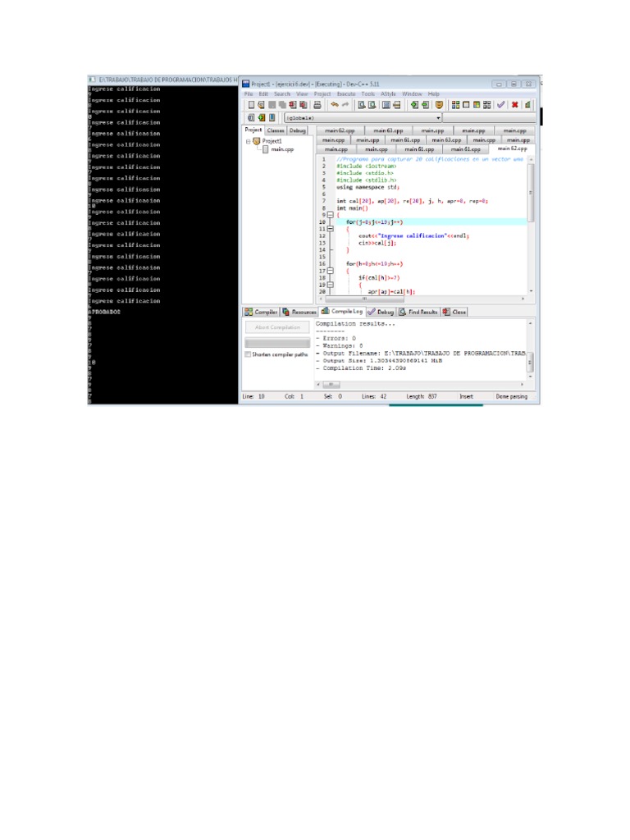This screenshot has width=630, height=840.
Task: Click the Save All toolbar icon
Action: click(x=282, y=105)
